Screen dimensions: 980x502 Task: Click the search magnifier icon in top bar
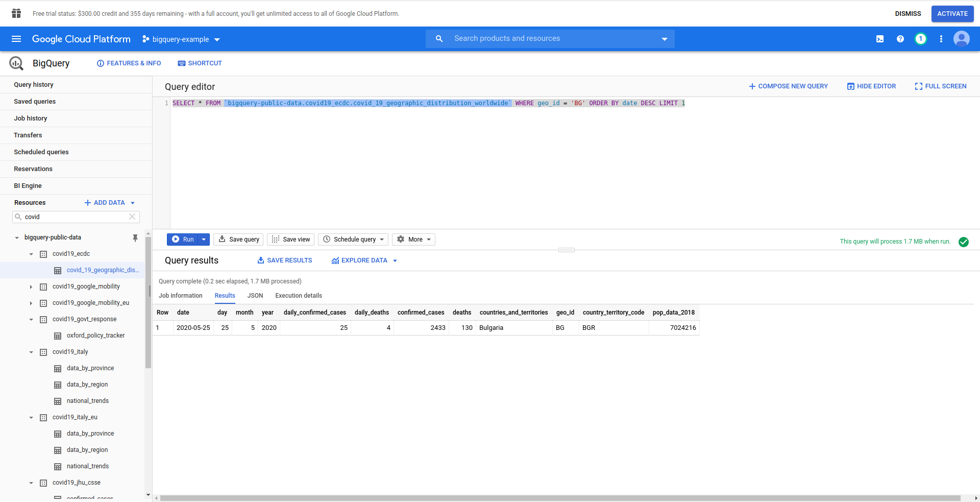click(439, 39)
